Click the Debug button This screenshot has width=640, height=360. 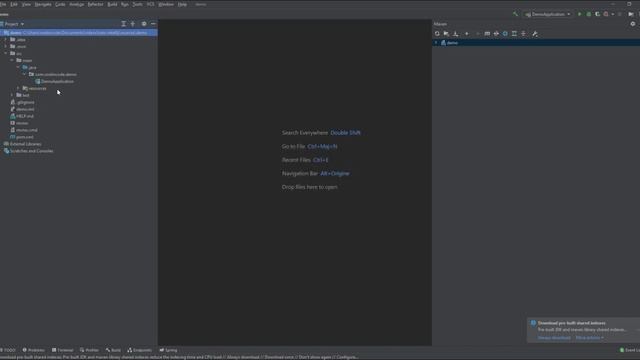click(589, 14)
